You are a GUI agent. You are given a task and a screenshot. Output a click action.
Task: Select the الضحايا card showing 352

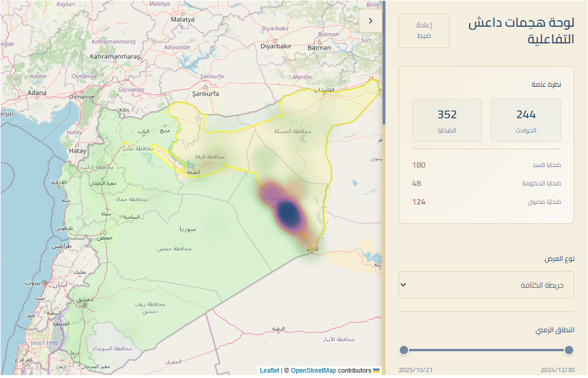tap(447, 120)
